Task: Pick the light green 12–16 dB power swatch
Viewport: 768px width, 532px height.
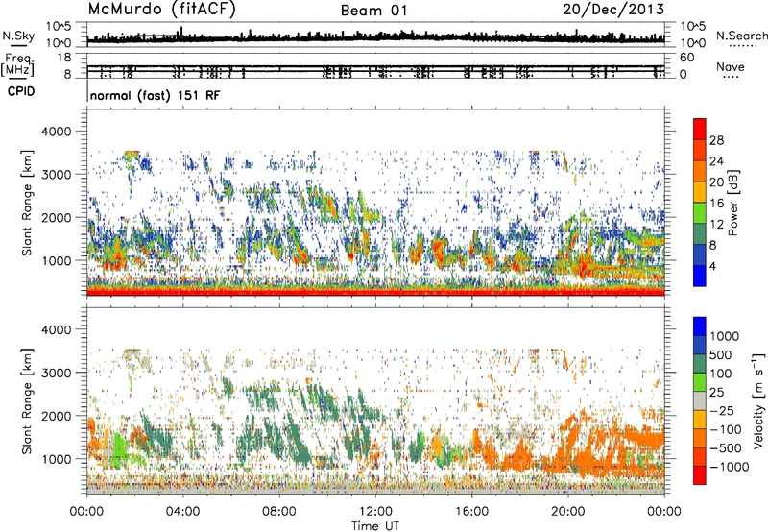Action: pyautogui.click(x=700, y=213)
